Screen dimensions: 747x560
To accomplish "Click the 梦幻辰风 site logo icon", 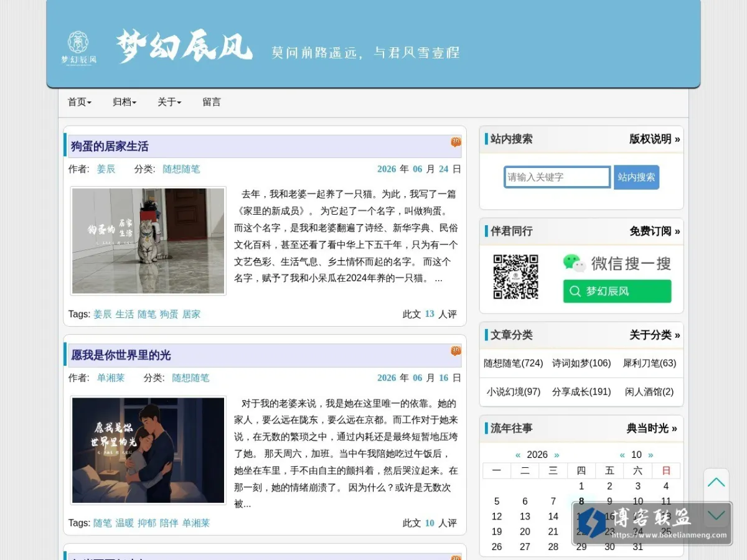I will point(78,47).
